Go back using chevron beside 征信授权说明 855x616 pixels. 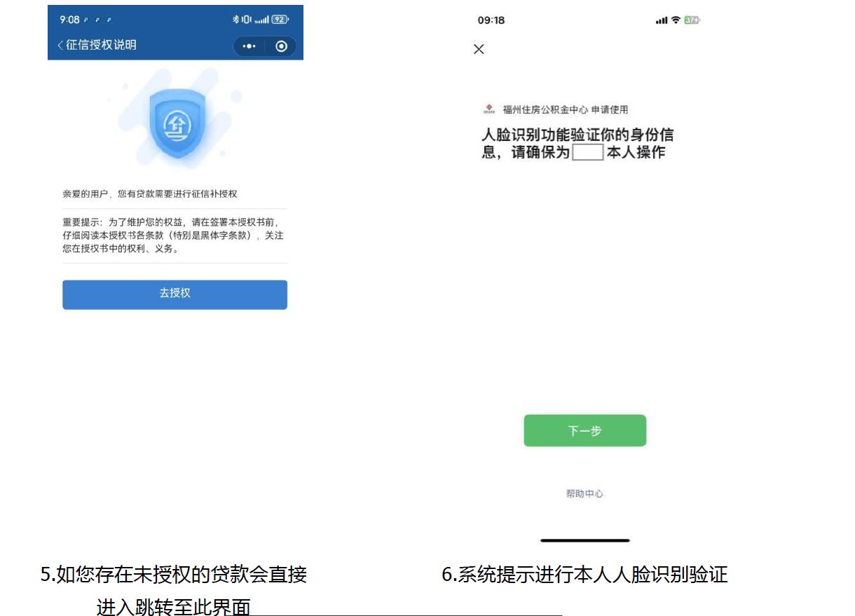coord(60,46)
